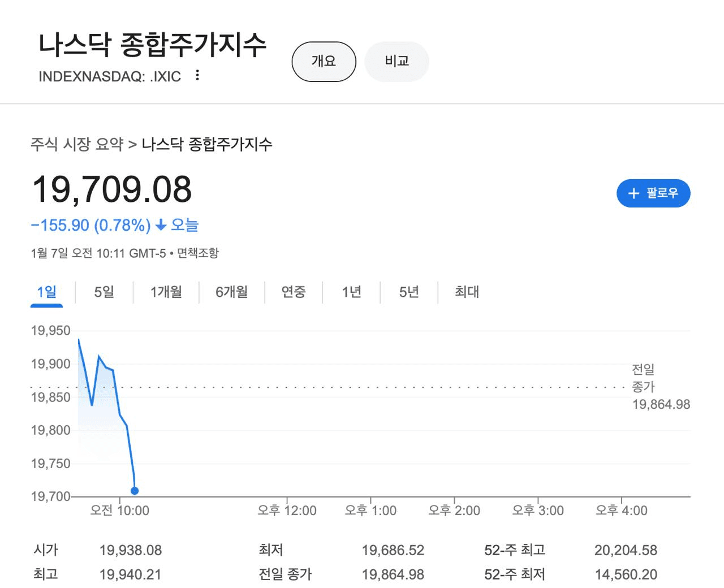This screenshot has height=588, width=724.
Task: Switch to the 5일 chart tab
Action: (104, 292)
